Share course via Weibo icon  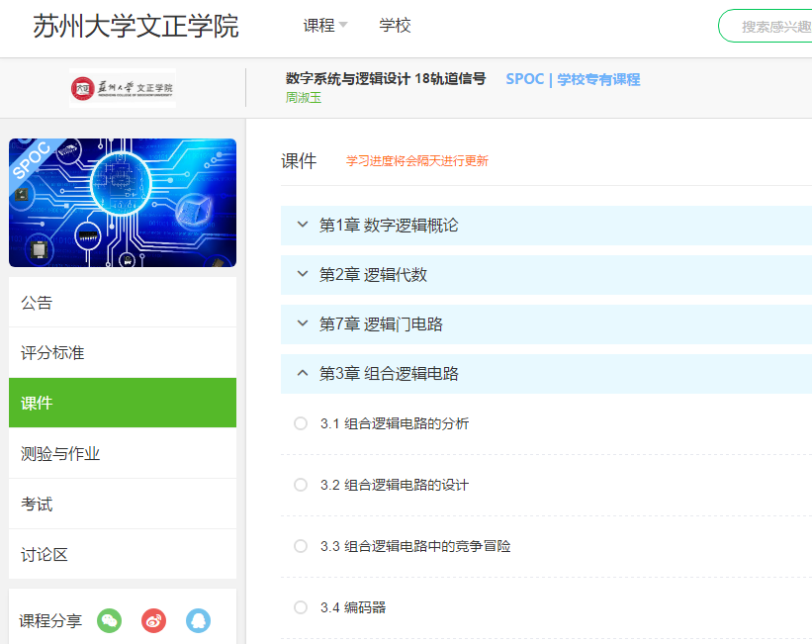click(154, 620)
